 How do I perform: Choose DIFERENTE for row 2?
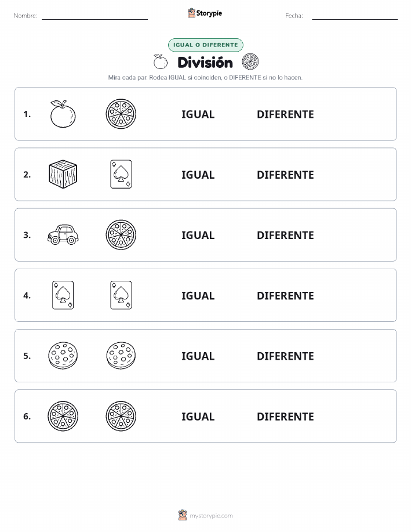(285, 175)
